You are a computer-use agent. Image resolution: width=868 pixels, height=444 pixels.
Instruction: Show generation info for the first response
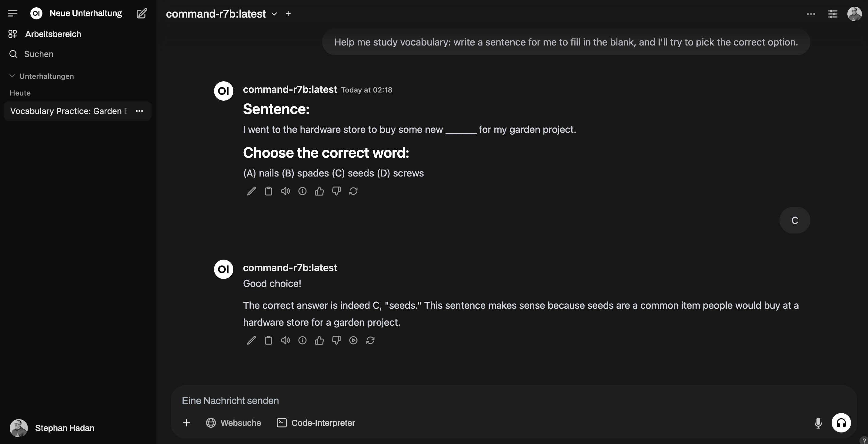[302, 191]
